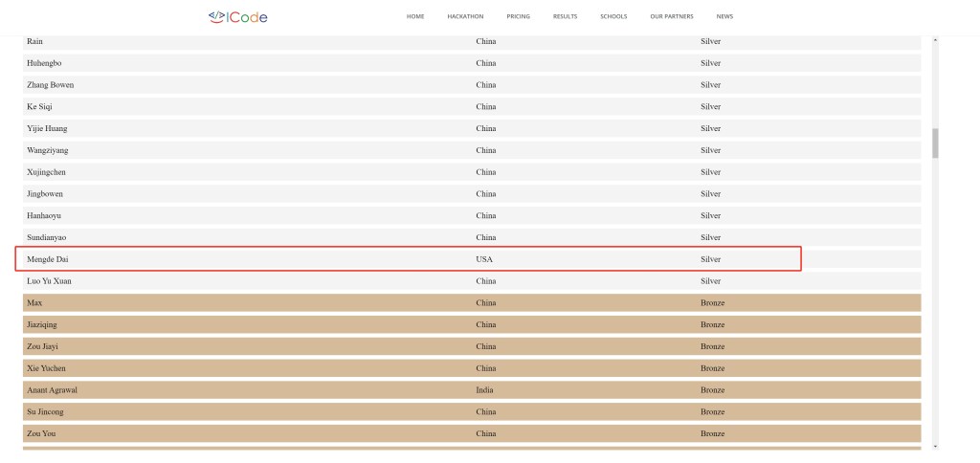Visit the Our Partners page
The height and width of the screenshot is (463, 980).
pyautogui.click(x=671, y=16)
